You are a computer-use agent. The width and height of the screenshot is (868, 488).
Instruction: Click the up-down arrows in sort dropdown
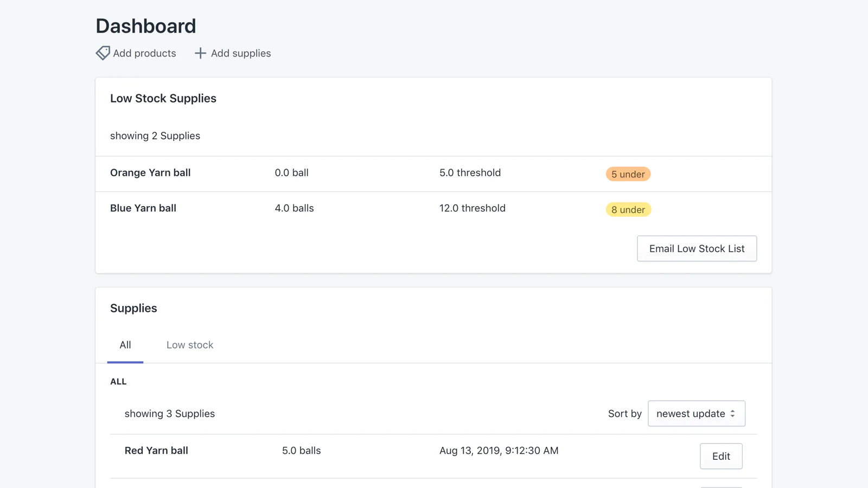(733, 413)
